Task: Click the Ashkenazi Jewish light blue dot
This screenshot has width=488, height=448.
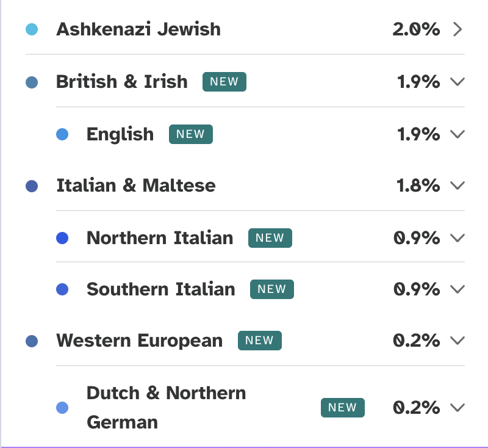Action: click(x=32, y=29)
